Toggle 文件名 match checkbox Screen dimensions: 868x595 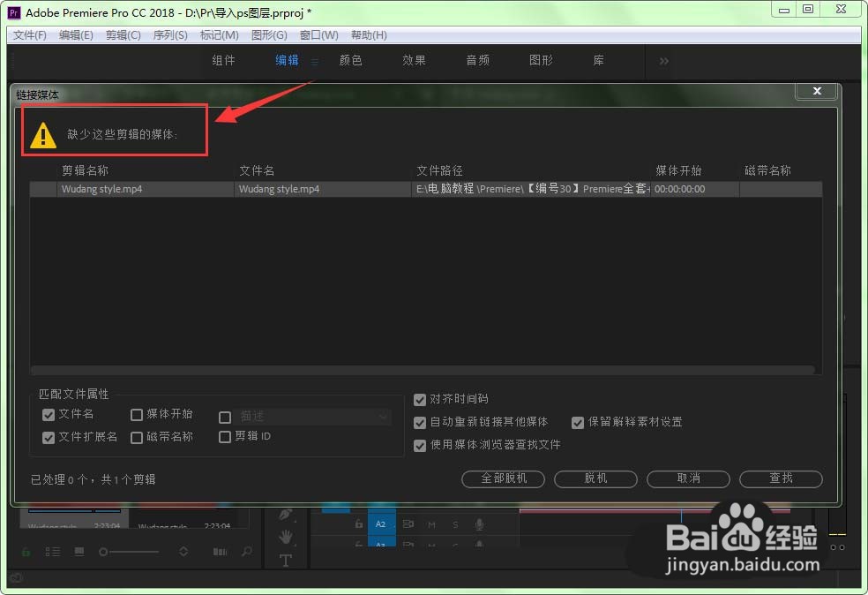coord(49,414)
